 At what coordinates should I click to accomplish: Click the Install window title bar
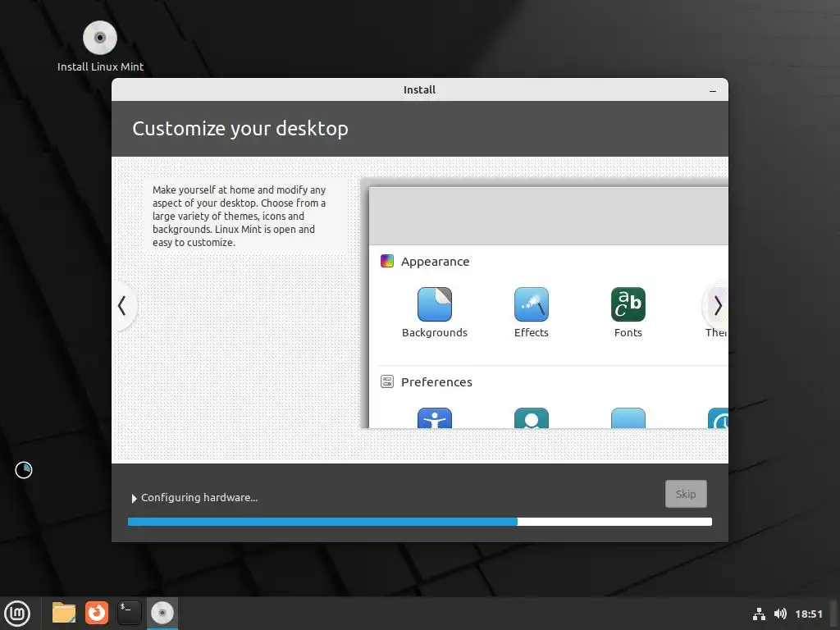[419, 90]
